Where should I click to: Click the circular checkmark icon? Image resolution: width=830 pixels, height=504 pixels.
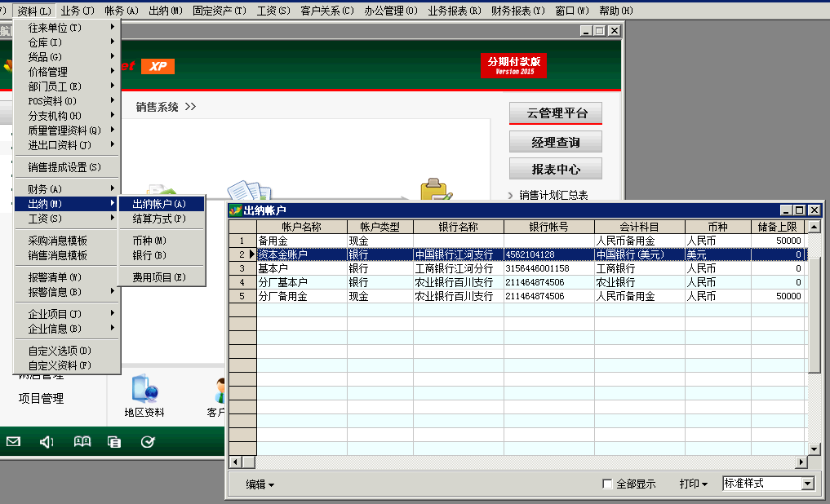pyautogui.click(x=148, y=441)
